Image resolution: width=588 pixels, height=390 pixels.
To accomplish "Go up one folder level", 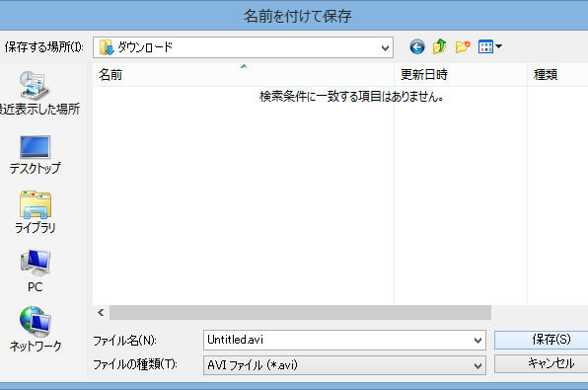I will (x=439, y=47).
